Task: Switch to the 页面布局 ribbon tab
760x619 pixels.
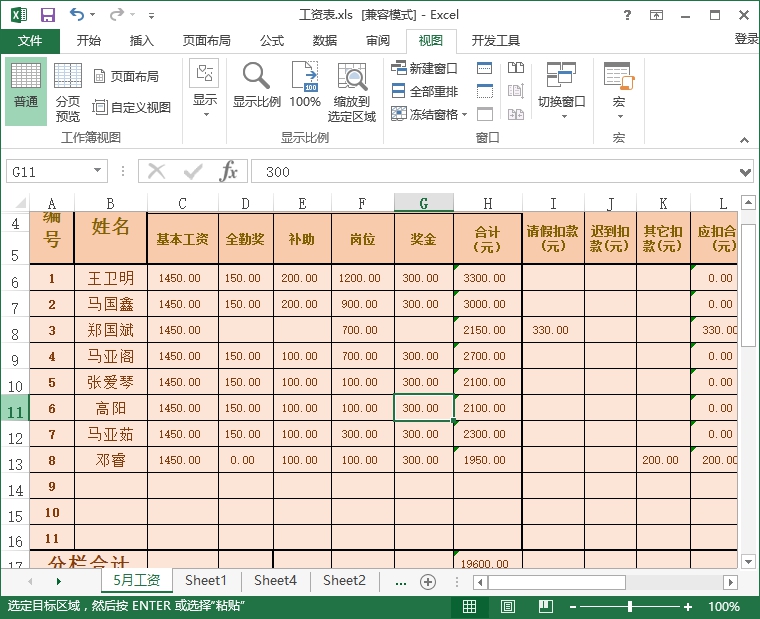Action: coord(206,41)
